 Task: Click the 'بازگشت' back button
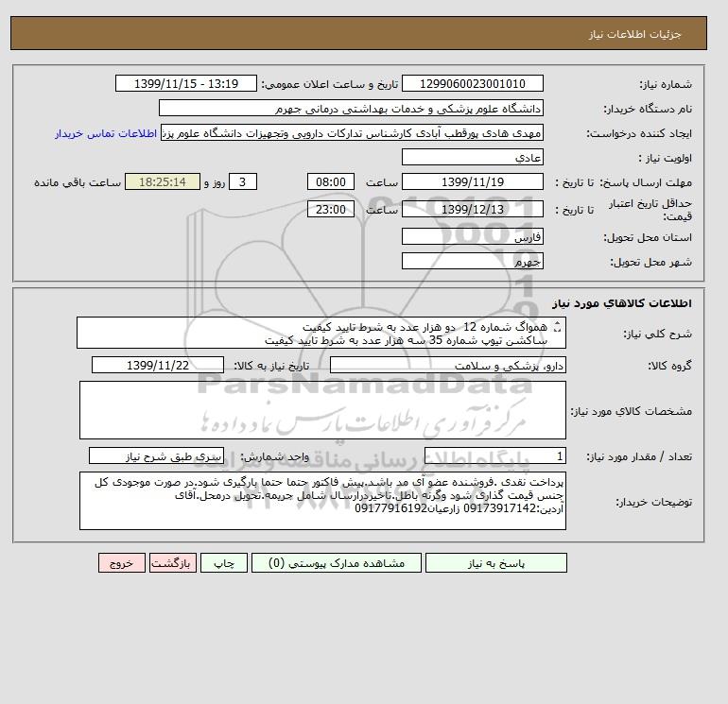point(173,563)
